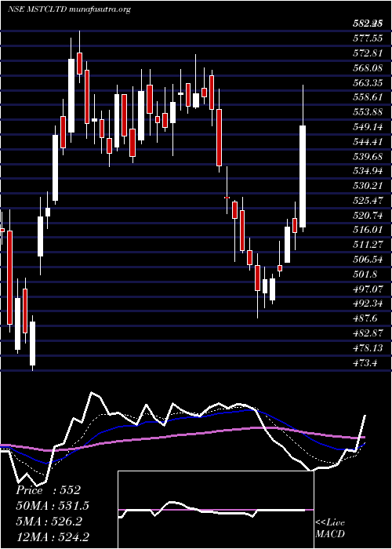The width and height of the screenshot is (392, 549).
Task: Select the 568.08 price axis label
Action: (x=367, y=68)
